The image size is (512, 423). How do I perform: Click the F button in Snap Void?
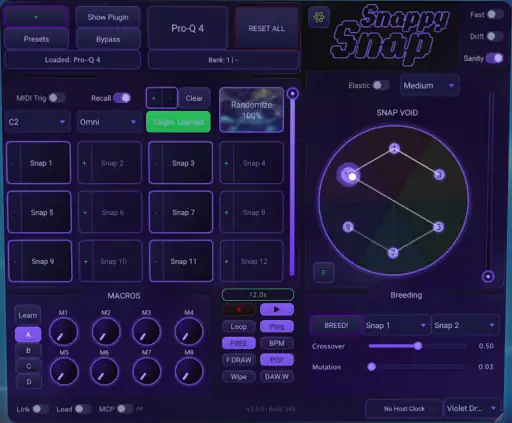323,273
